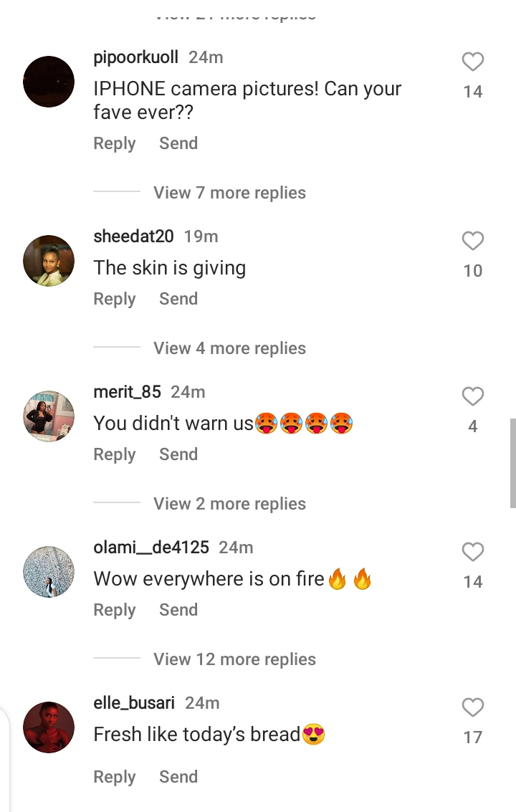Open olami__de4125's username profile
Screen dimensions: 516x812
pyautogui.click(x=151, y=548)
